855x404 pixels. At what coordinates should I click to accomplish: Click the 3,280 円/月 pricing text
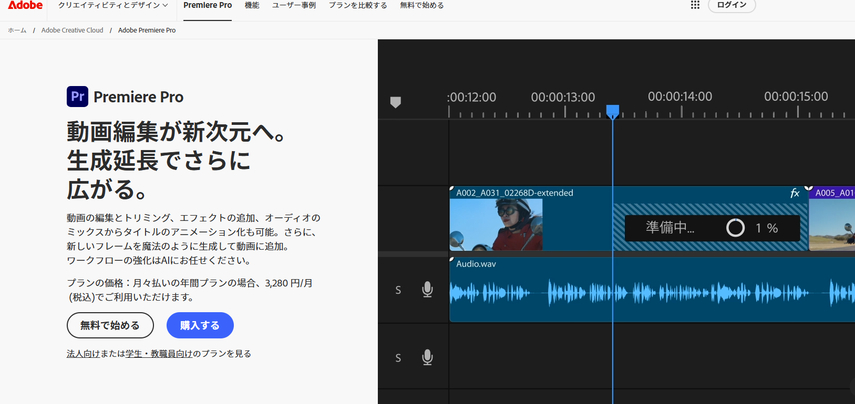click(289, 284)
